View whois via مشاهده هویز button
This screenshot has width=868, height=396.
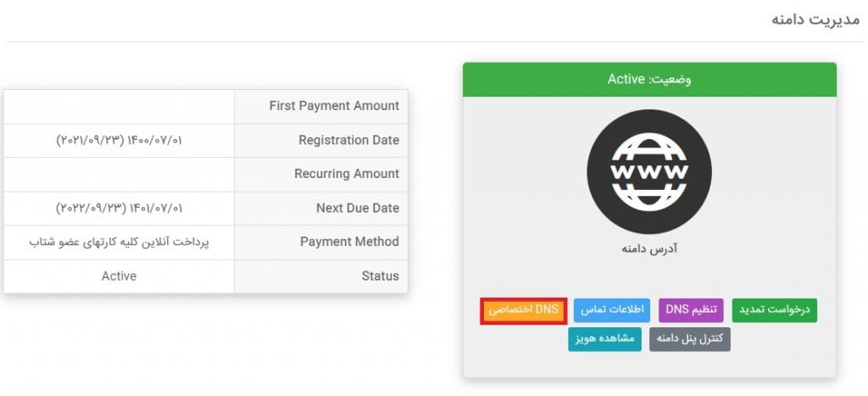pyautogui.click(x=604, y=339)
